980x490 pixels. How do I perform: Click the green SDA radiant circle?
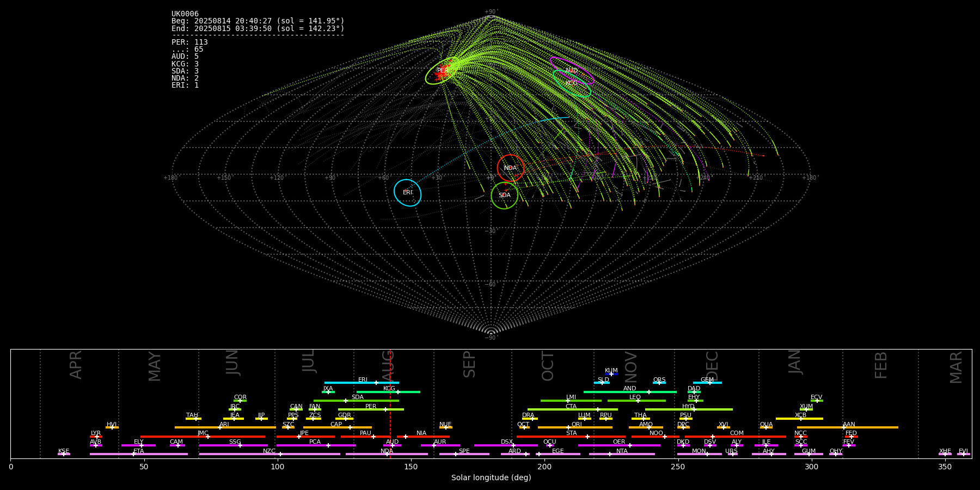[505, 195]
